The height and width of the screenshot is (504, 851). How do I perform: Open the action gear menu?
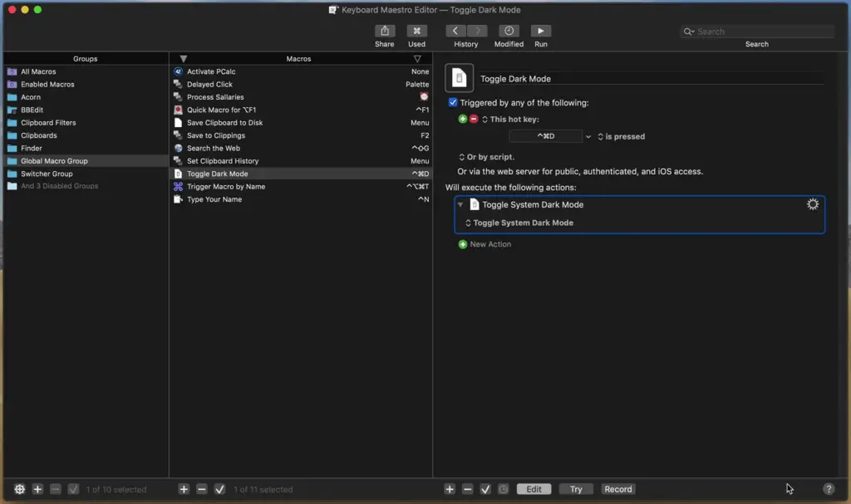[x=812, y=204]
